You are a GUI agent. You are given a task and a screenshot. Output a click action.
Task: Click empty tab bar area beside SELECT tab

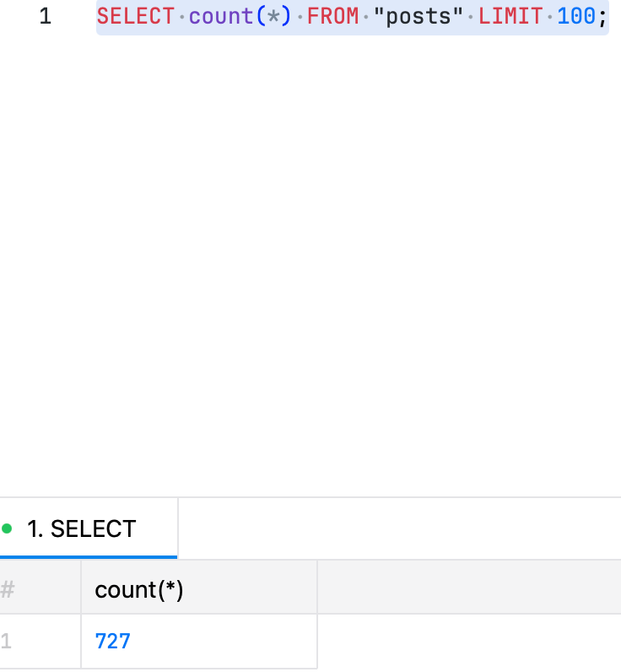tap(397, 529)
